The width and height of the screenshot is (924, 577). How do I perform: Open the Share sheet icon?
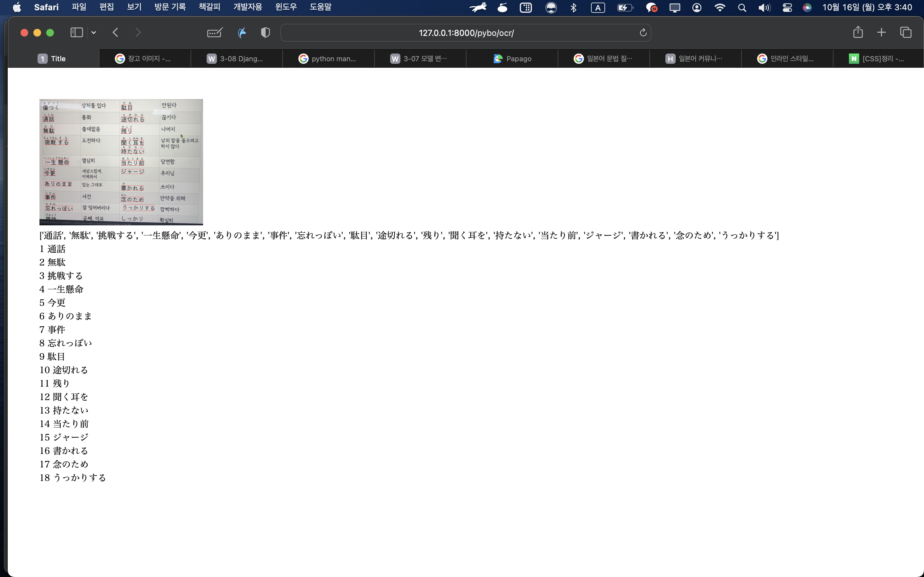(x=858, y=32)
